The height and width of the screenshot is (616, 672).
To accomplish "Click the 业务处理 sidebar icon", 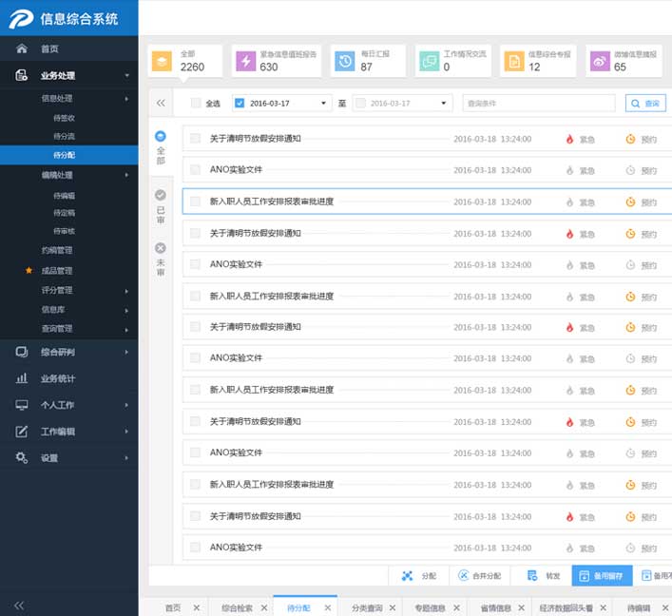I will coord(22,75).
